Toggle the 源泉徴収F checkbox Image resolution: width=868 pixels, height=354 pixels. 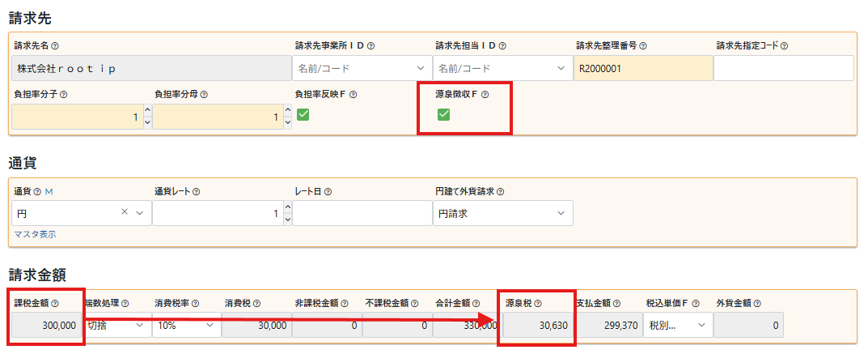[x=443, y=115]
